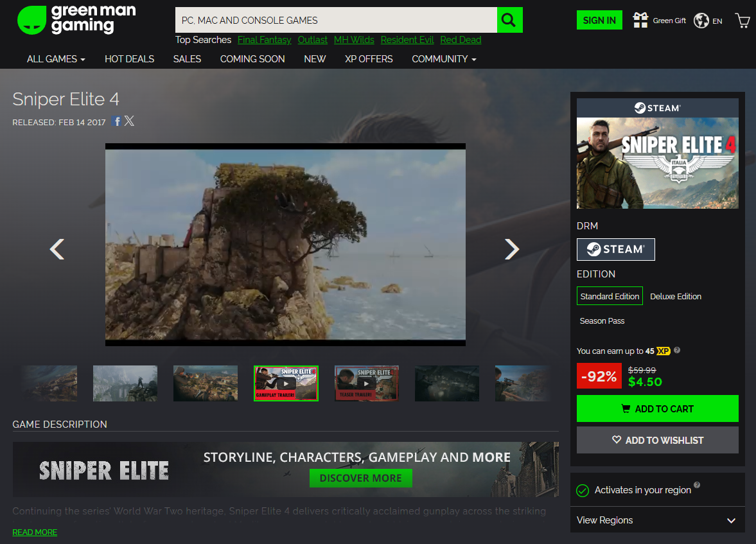Go to SALES page
Viewport: 756px width, 544px height.
pyautogui.click(x=187, y=59)
